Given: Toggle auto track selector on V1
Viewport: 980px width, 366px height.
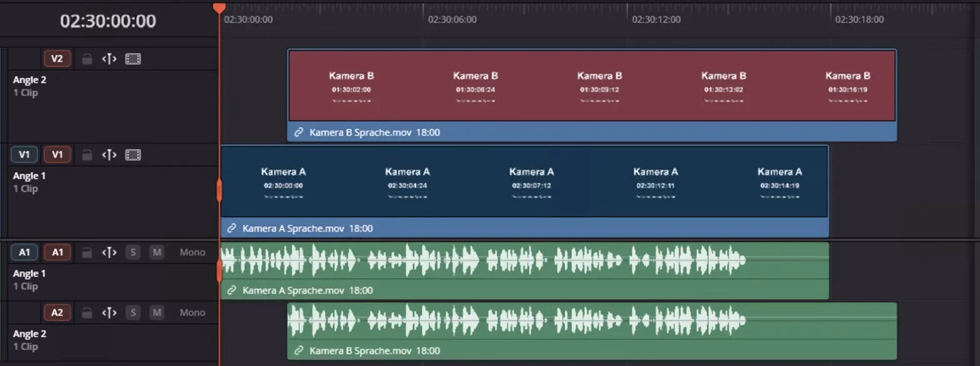Looking at the screenshot, I should point(109,155).
